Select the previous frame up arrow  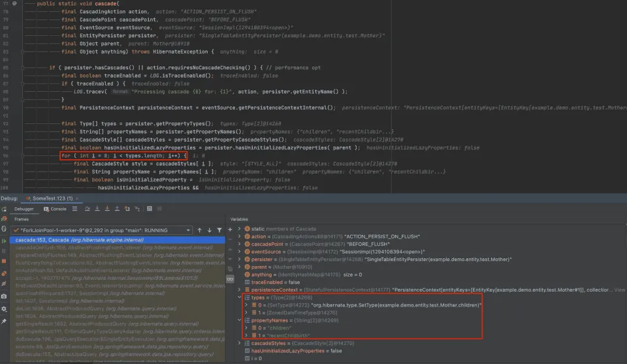[x=200, y=230]
